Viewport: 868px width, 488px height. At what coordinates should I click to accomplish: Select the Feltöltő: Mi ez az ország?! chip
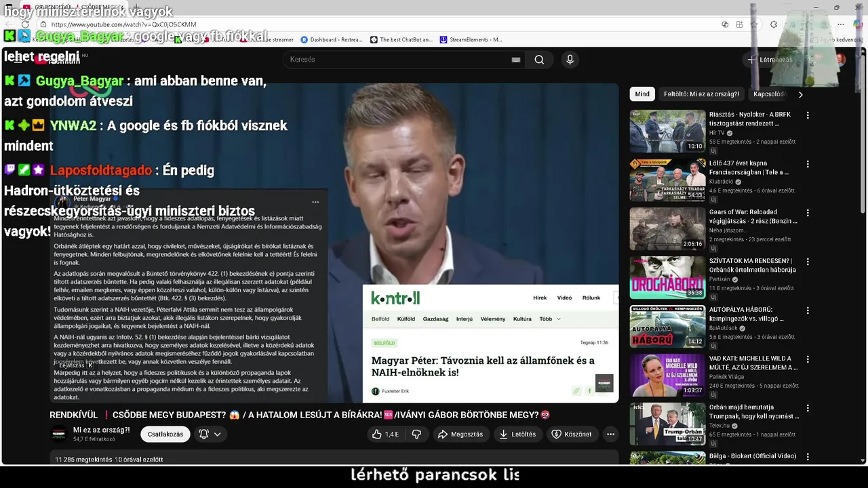(701, 94)
